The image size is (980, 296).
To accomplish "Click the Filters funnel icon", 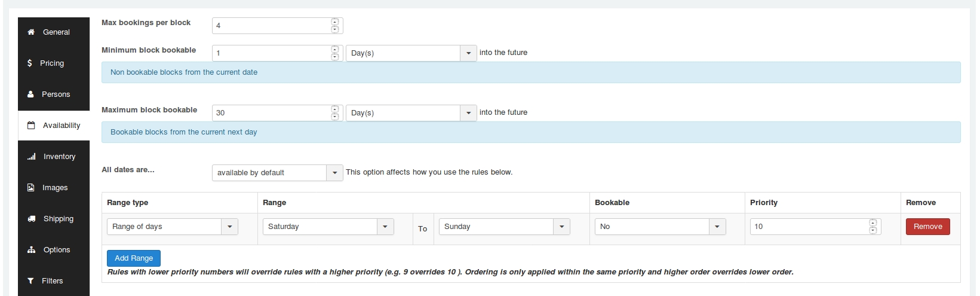I will click(x=30, y=281).
